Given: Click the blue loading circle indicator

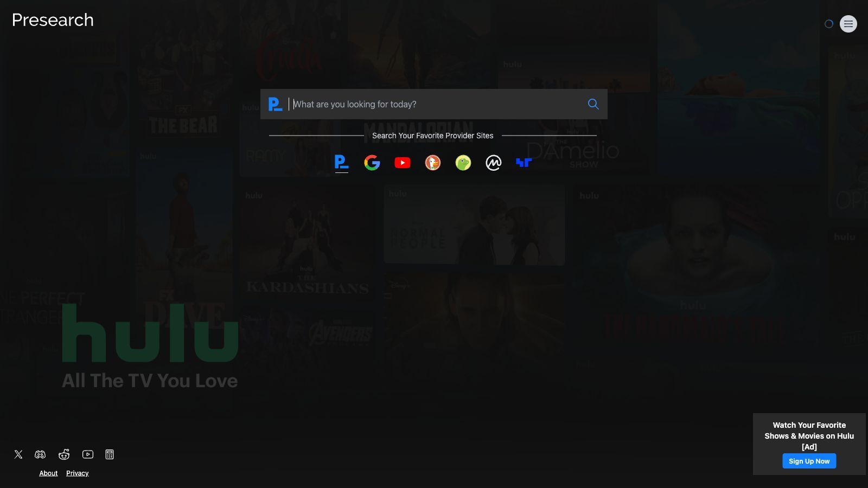Looking at the screenshot, I should point(828,24).
